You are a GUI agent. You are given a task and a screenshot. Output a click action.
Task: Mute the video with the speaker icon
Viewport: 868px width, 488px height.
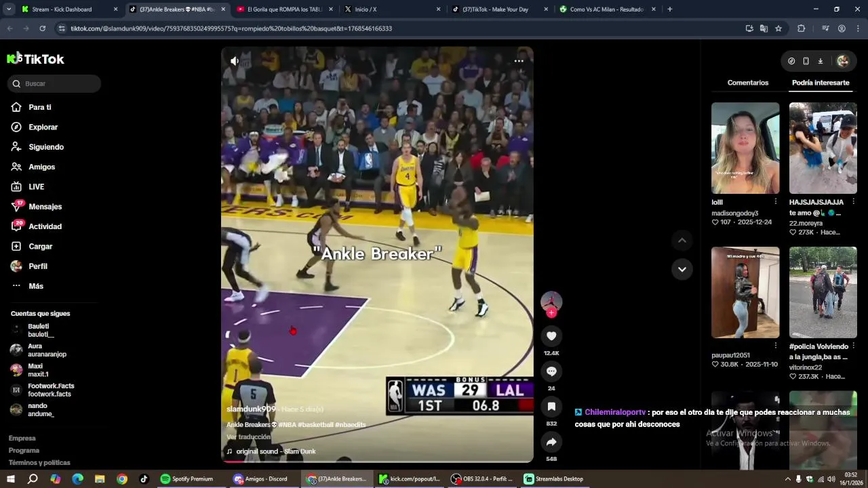[235, 61]
